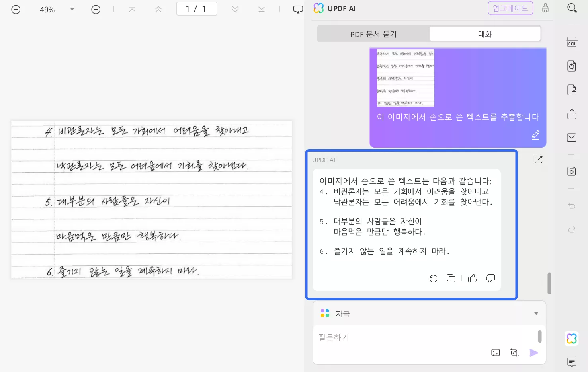Click the handwritten line starting with 4.
Image resolution: width=588 pixels, height=372 pixels.
coord(147,131)
